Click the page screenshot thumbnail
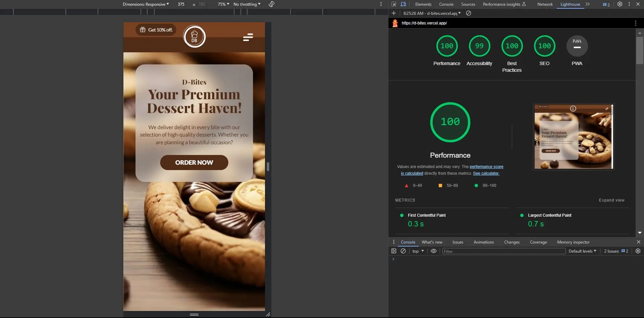 [x=573, y=137]
